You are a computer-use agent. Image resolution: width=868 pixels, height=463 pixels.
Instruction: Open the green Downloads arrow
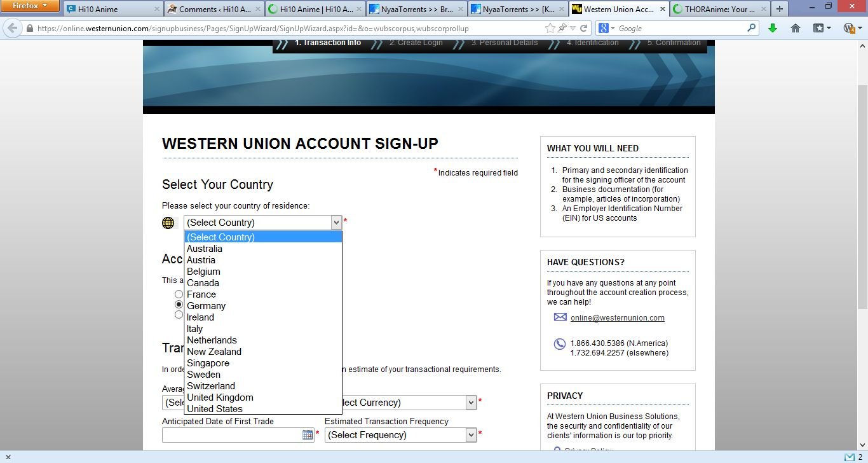(x=773, y=29)
